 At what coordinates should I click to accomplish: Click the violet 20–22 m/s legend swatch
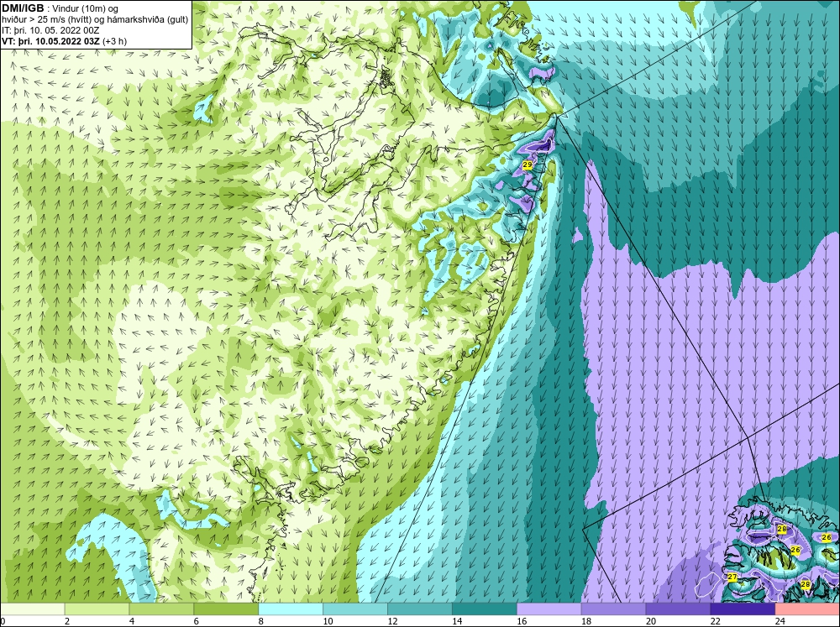pyautogui.click(x=678, y=609)
